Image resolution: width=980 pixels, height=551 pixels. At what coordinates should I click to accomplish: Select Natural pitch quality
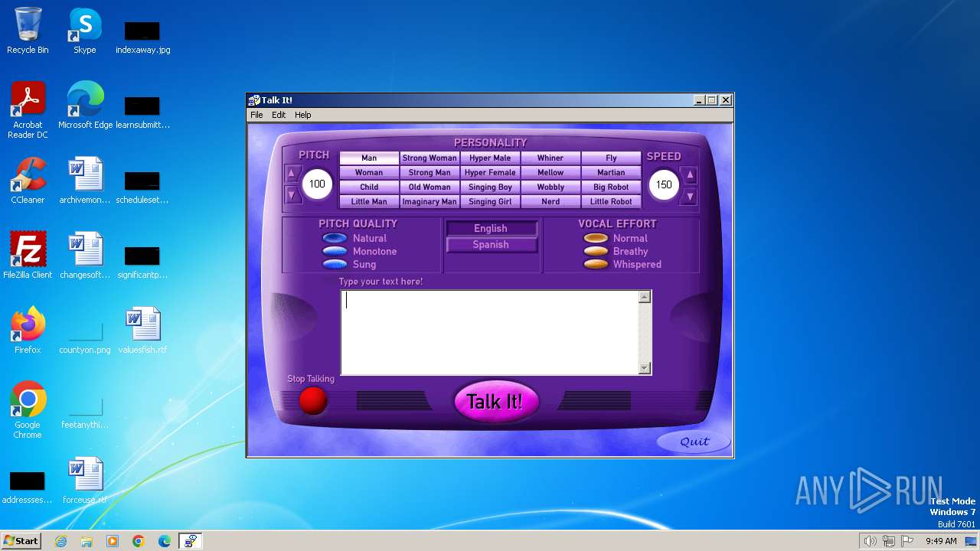[x=335, y=239]
